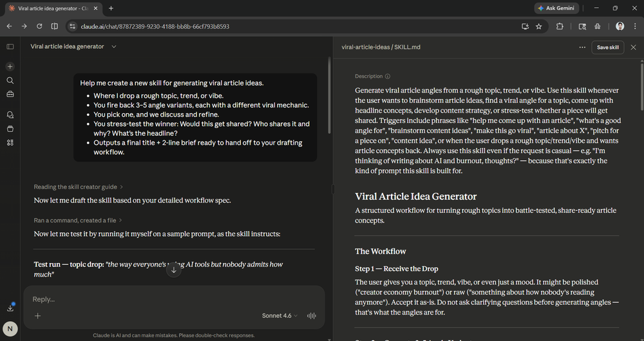Viewport: 644px width, 341px height.
Task: Bookmark this page with the star icon
Action: (538, 26)
